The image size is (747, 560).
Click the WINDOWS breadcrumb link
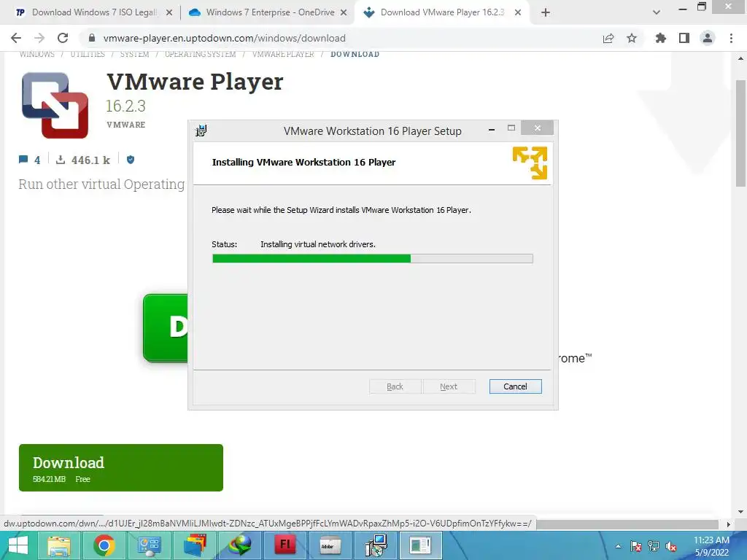(36, 54)
